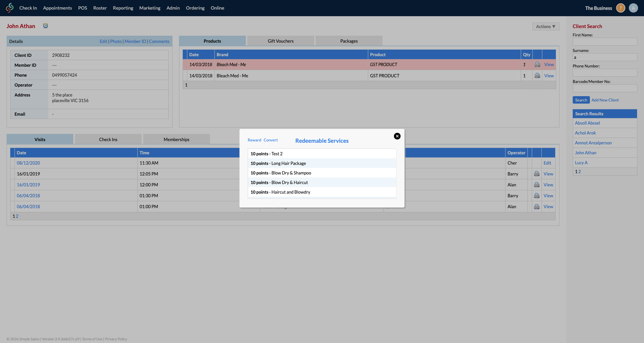Click the user profile avatar icon
The height and width of the screenshot is (343, 644).
pos(633,8)
